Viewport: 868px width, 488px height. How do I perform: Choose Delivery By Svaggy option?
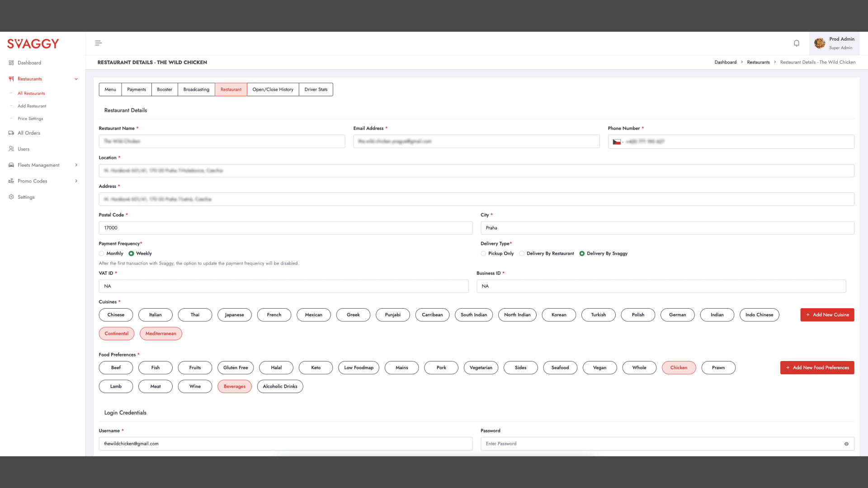[x=582, y=253]
